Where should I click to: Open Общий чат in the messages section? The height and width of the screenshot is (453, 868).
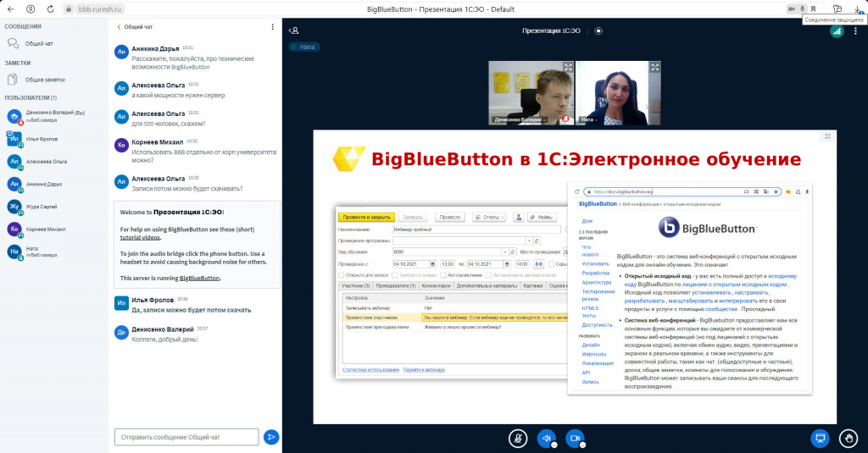click(x=38, y=43)
